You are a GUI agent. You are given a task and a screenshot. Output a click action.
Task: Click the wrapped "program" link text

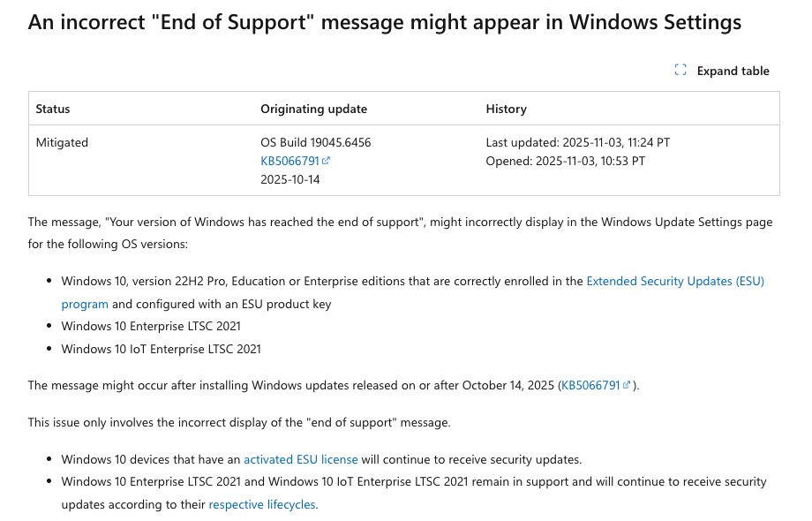pyautogui.click(x=85, y=304)
